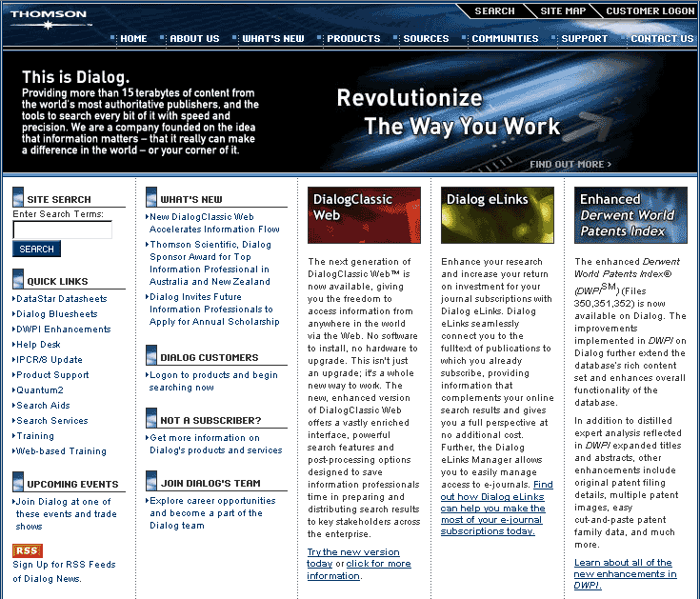700x599 pixels.
Task: Open the Dialog eLinks banner image
Action: pos(497,214)
